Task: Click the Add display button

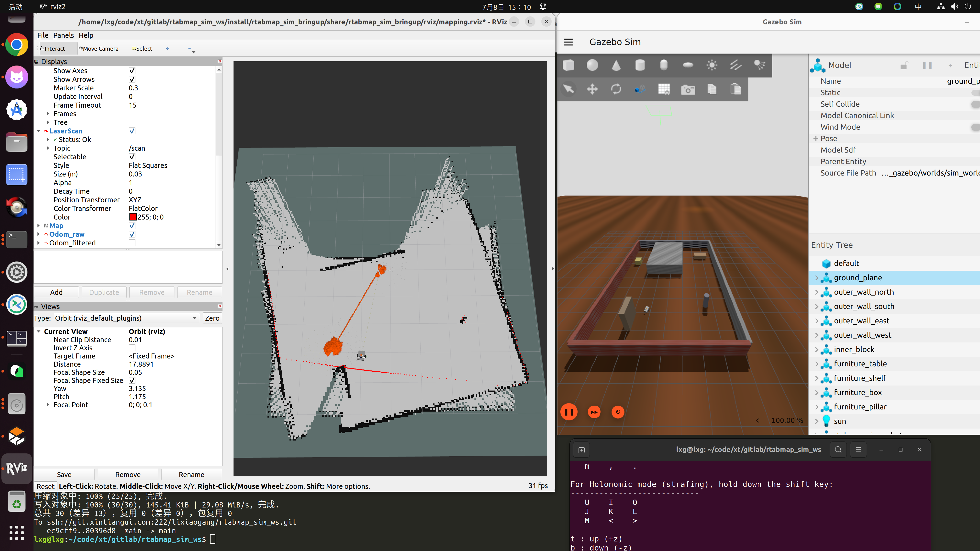Action: pyautogui.click(x=56, y=292)
